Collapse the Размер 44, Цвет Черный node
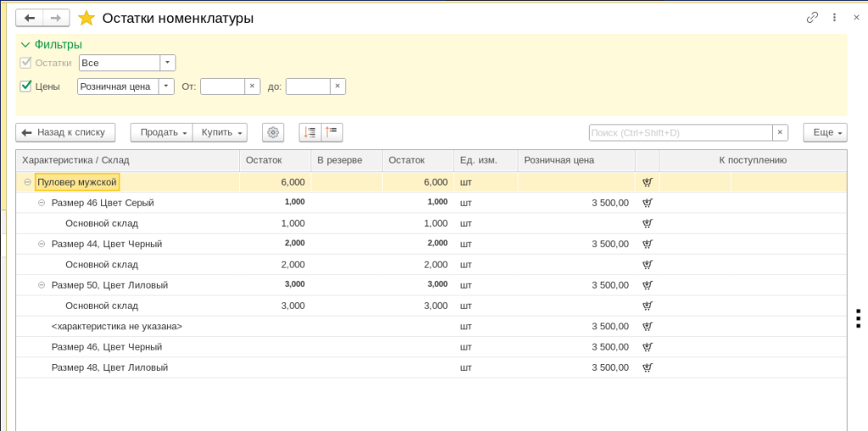This screenshot has width=868, height=431. (41, 244)
